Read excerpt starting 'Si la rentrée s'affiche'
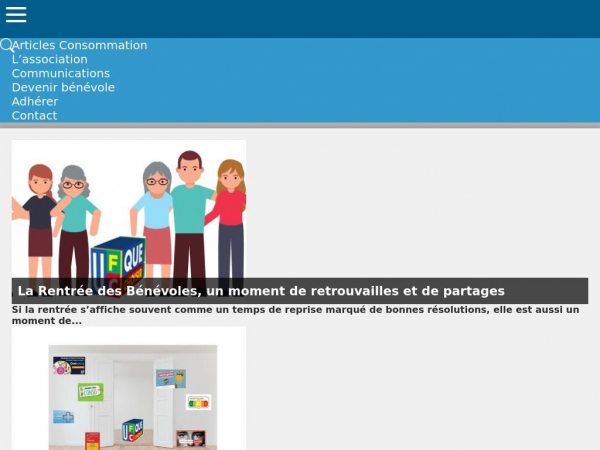 click(x=295, y=315)
